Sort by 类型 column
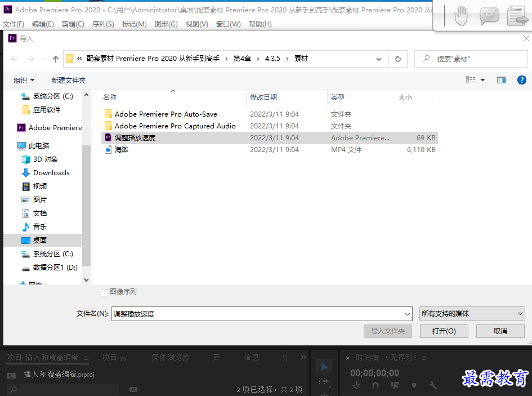Image resolution: width=532 pixels, height=396 pixels. pyautogui.click(x=338, y=97)
